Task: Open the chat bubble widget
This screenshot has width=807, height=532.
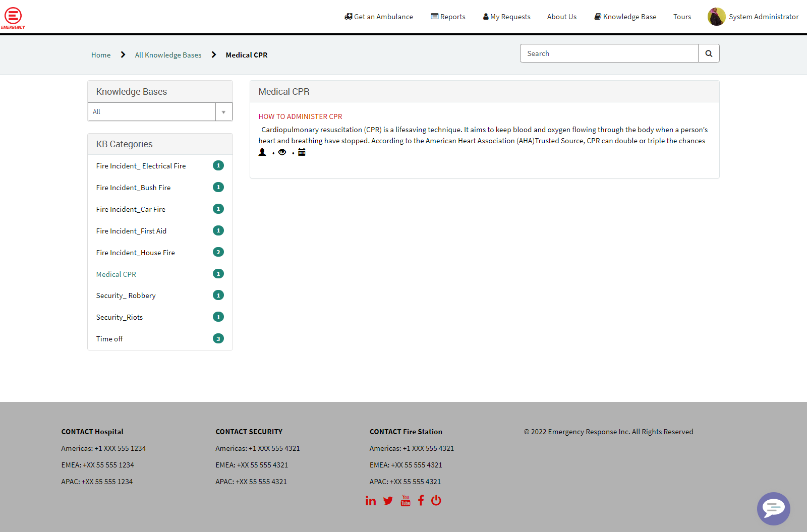Action: [773, 508]
